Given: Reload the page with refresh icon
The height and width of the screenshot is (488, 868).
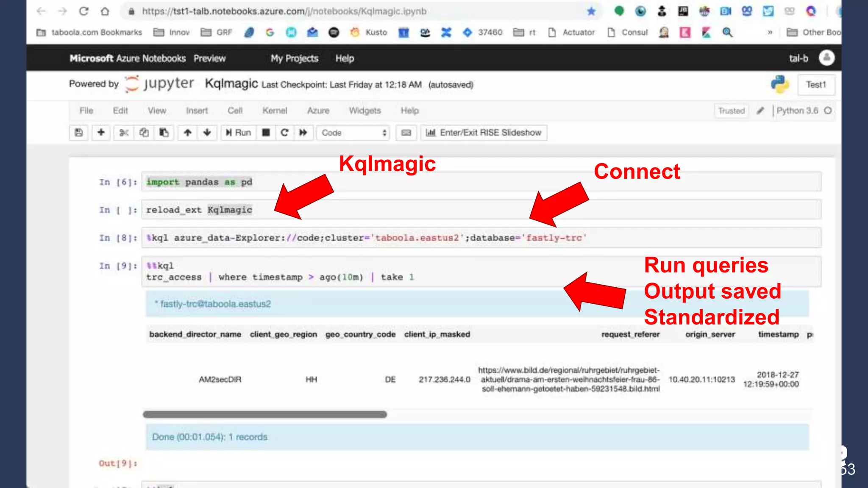Looking at the screenshot, I should pyautogui.click(x=84, y=11).
